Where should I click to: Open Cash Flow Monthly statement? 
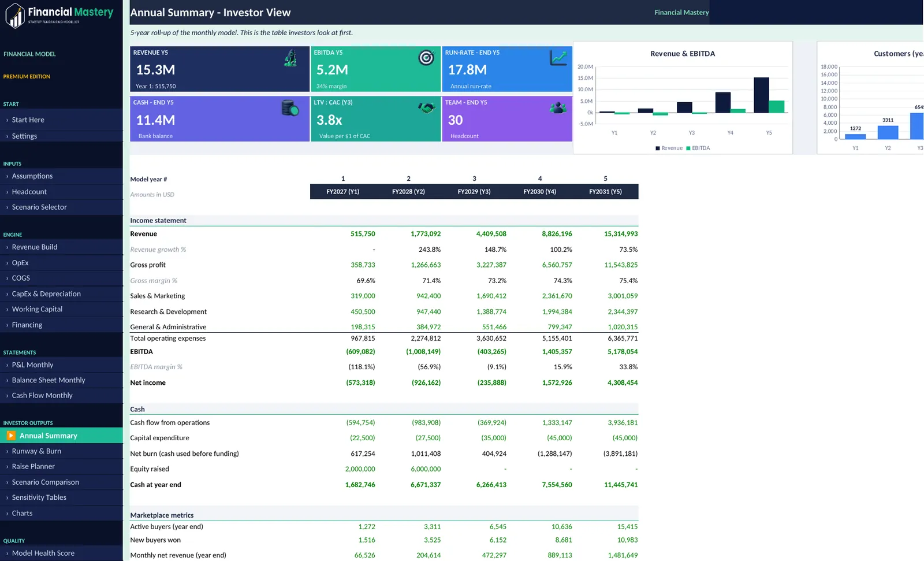tap(61, 396)
